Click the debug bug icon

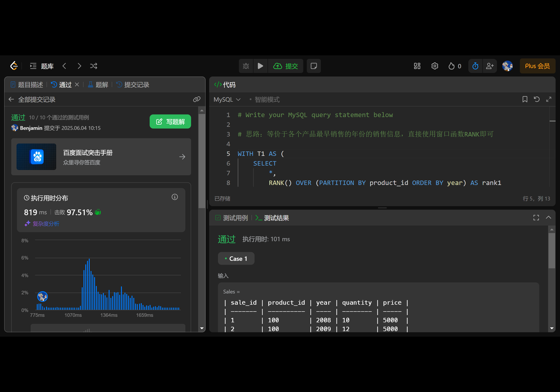point(246,66)
